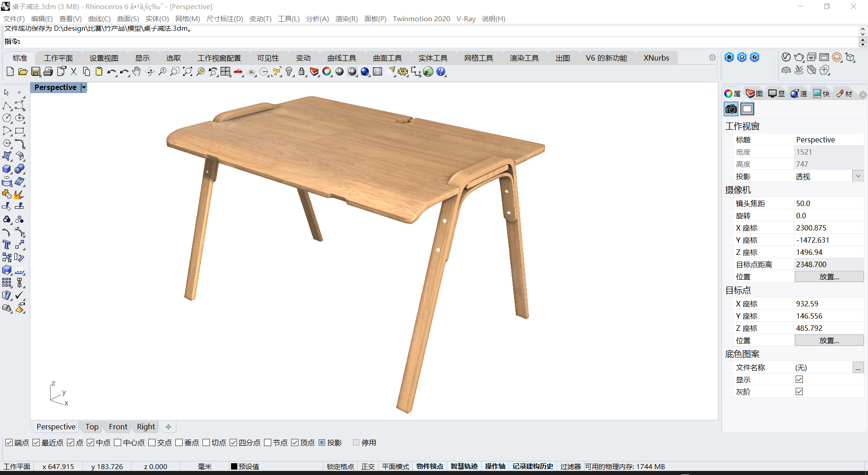Click the camera icon in the snapshots panel

pos(731,109)
